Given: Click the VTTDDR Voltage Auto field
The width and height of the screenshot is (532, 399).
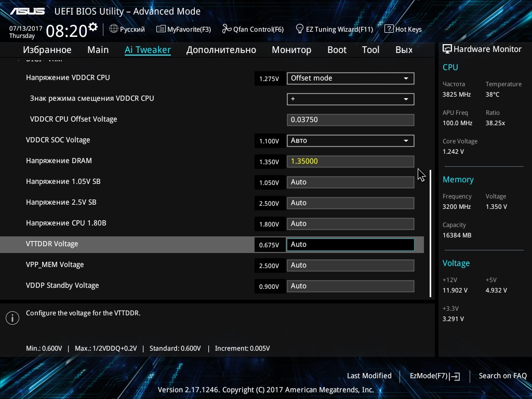Looking at the screenshot, I should click(x=351, y=245).
